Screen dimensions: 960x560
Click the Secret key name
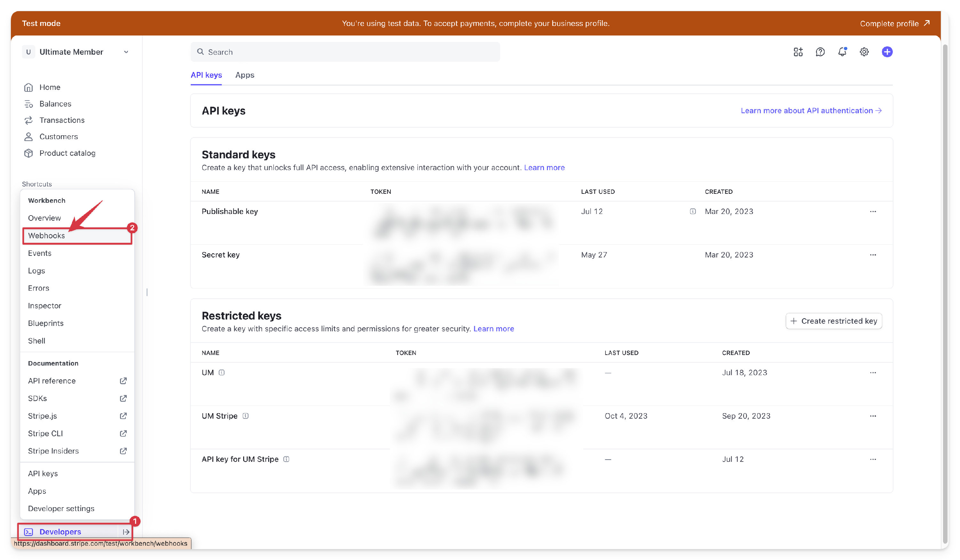(220, 255)
